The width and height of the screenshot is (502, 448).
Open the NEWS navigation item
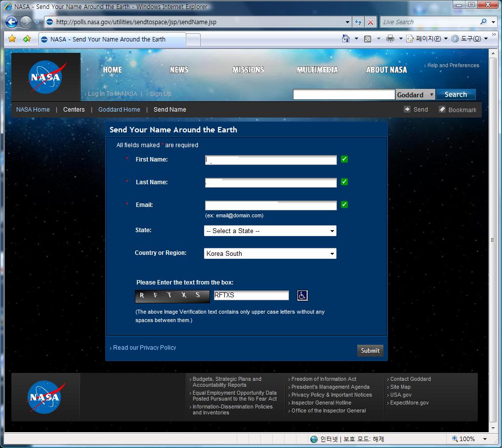[179, 70]
